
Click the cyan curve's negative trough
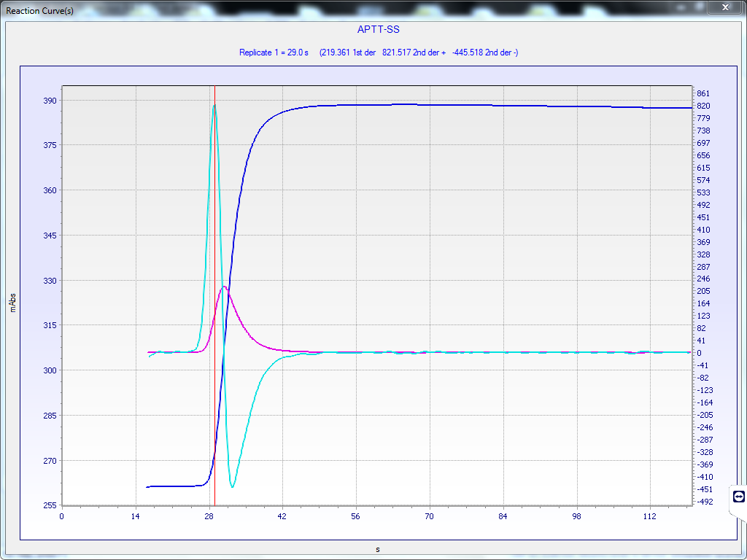[232, 486]
